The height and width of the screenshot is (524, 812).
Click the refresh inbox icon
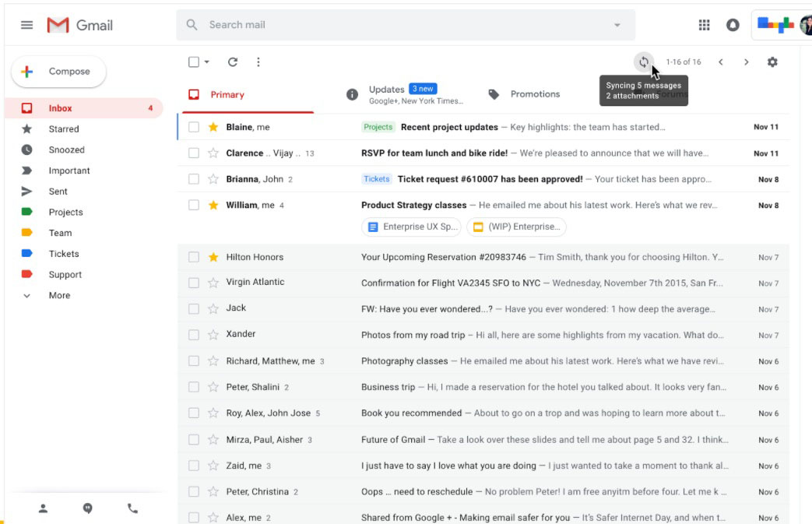(233, 62)
